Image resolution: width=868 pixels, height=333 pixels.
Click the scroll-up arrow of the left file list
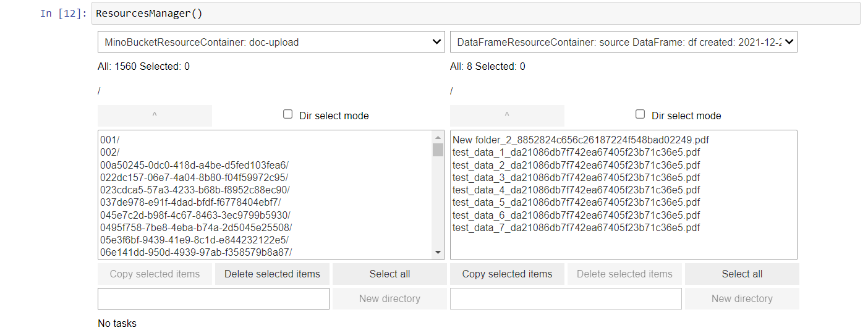pos(438,137)
